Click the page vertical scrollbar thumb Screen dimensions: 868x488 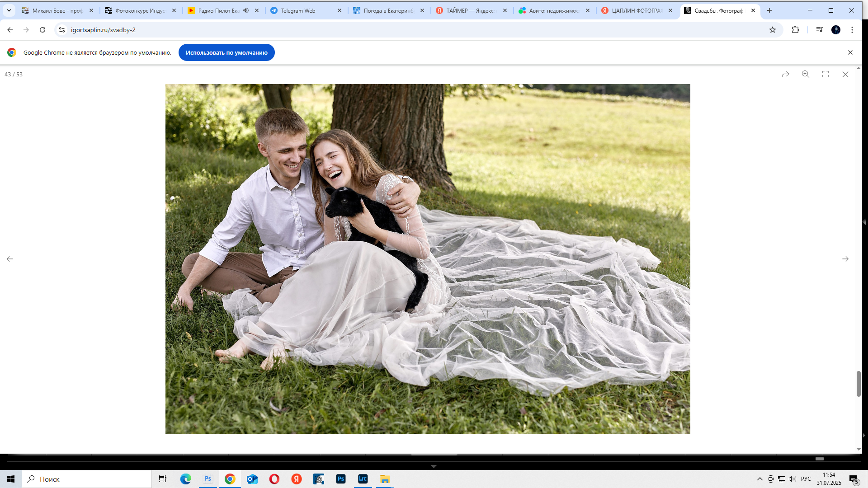(x=859, y=384)
